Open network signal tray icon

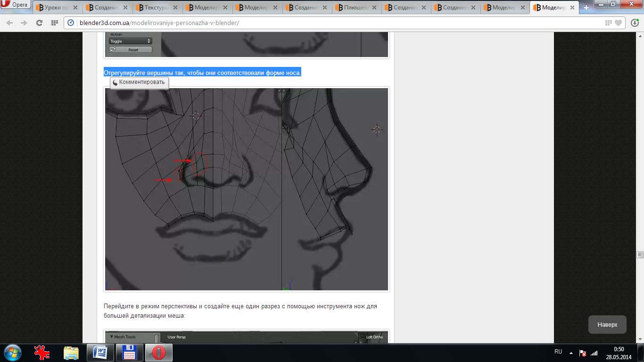(x=594, y=353)
